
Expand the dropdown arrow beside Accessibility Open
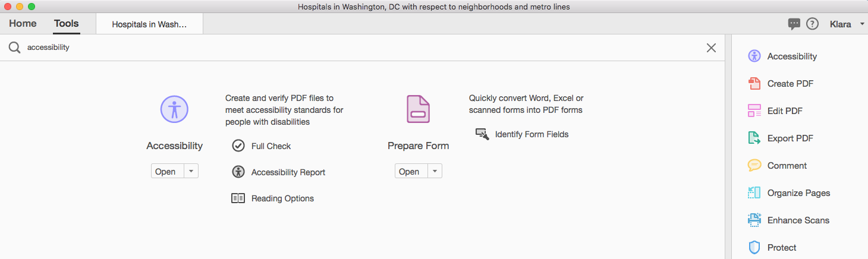tap(191, 171)
